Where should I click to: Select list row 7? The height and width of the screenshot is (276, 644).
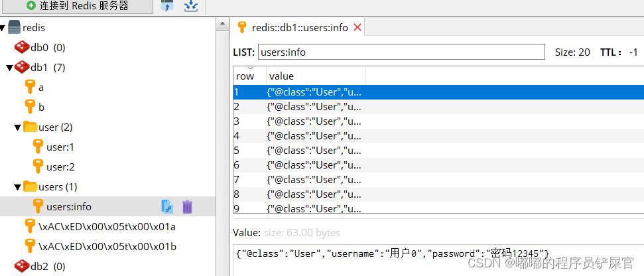(438, 180)
